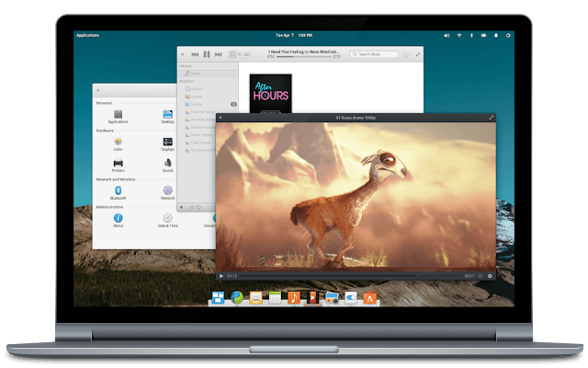Open the Over Played playlist
This screenshot has height=368, width=588.
pos(198,143)
